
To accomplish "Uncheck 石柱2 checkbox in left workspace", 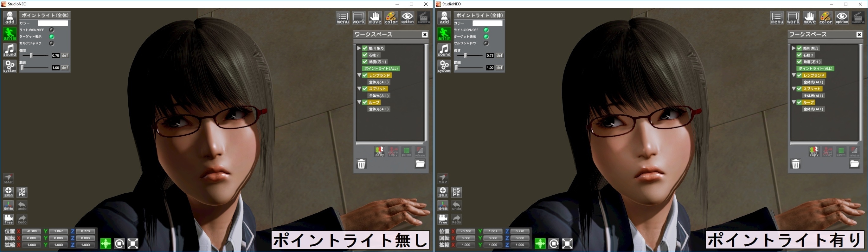I will point(364,55).
